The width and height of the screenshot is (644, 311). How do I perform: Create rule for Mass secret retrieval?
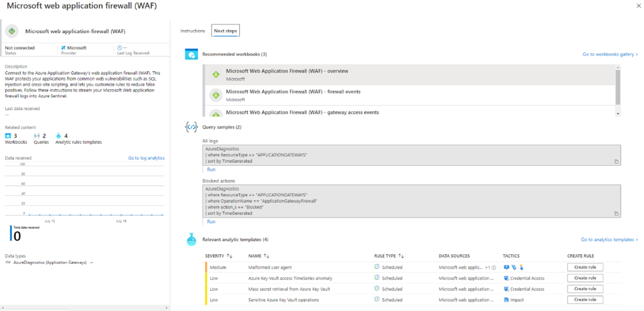click(x=585, y=288)
